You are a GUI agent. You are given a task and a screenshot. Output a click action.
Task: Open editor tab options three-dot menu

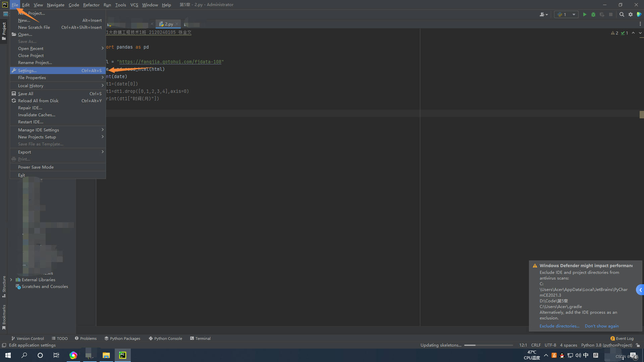[640, 24]
